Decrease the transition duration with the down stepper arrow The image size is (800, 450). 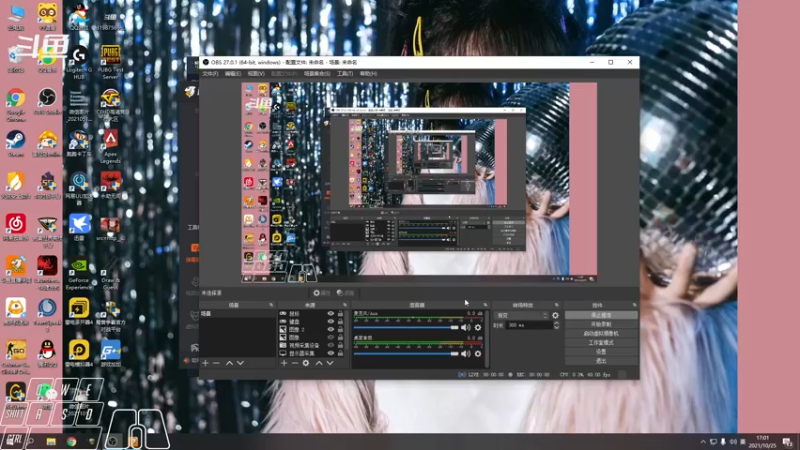point(557,327)
